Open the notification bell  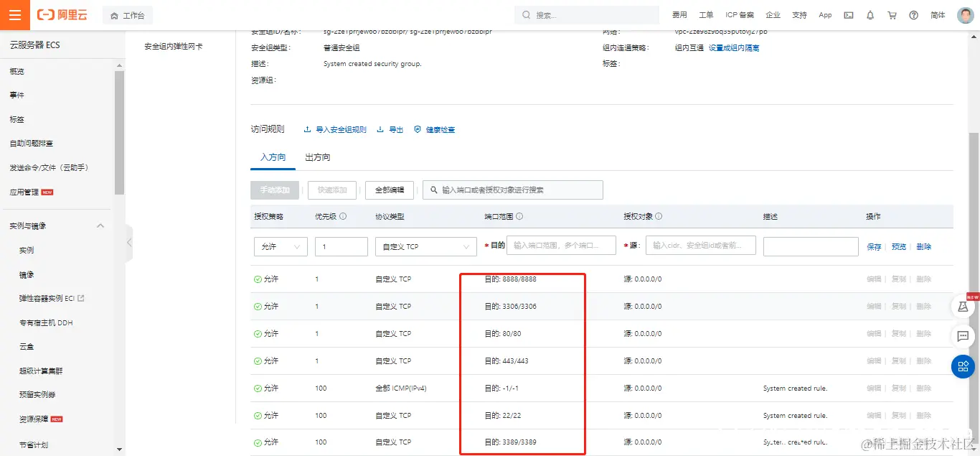click(x=870, y=15)
